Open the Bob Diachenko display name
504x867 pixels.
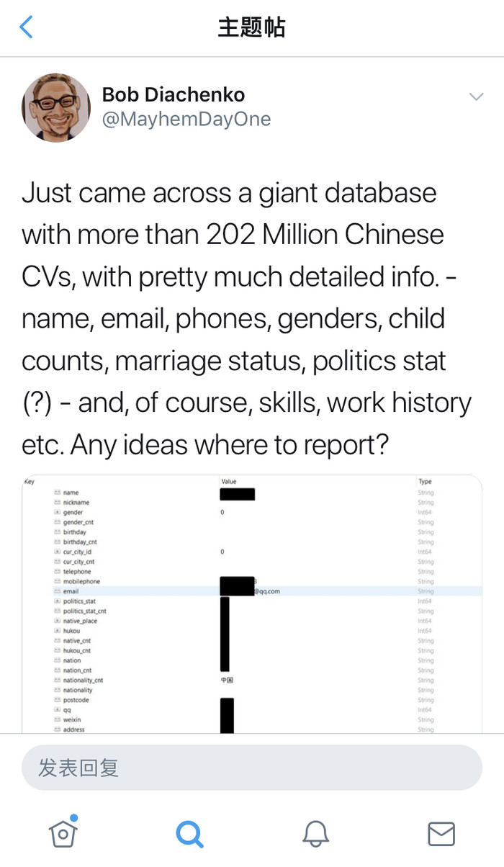(x=174, y=94)
